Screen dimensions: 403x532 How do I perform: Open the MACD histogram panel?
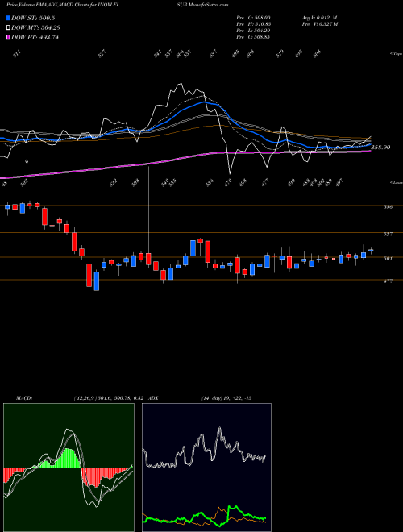click(69, 468)
